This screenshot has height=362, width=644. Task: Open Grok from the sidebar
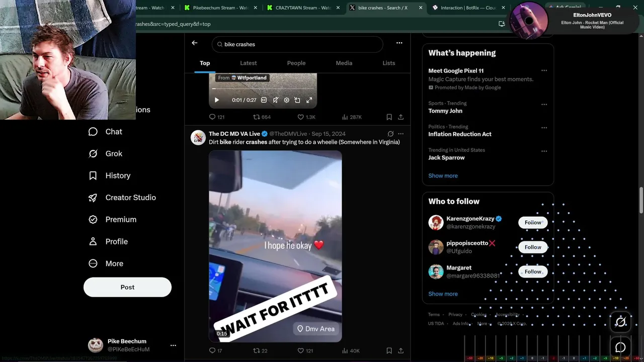tap(106, 154)
